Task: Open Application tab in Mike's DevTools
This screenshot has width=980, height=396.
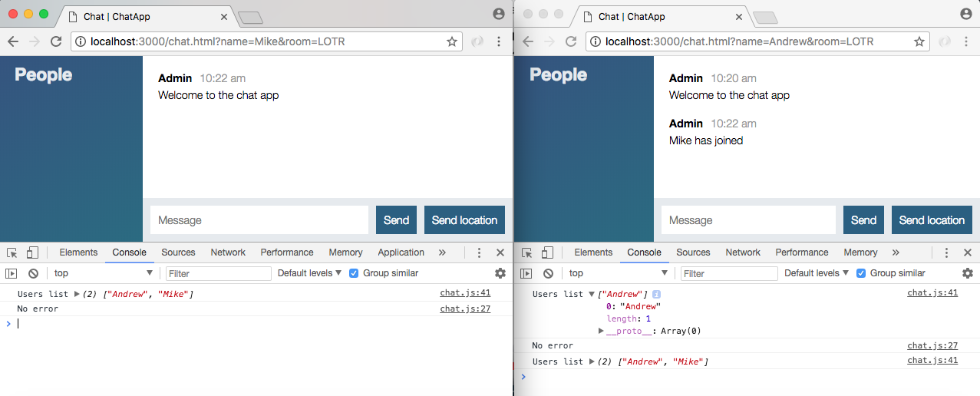Action: pyautogui.click(x=401, y=252)
